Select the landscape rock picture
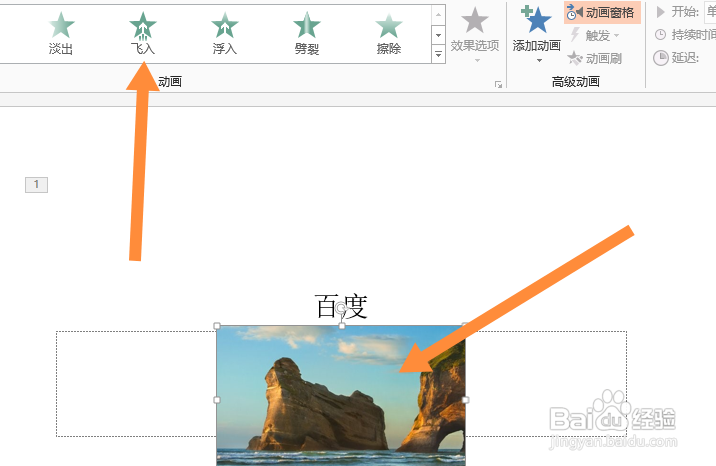The image size is (716, 466). click(341, 395)
